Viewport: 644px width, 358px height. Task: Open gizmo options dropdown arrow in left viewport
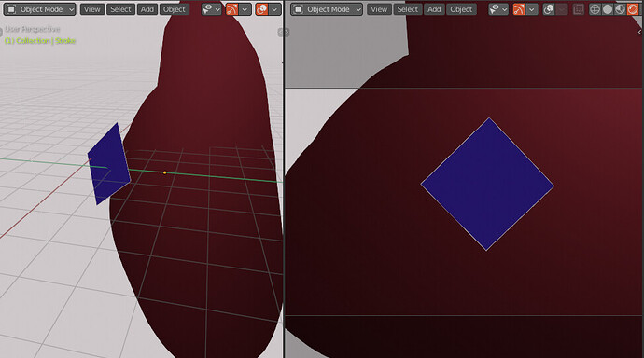[x=245, y=9]
